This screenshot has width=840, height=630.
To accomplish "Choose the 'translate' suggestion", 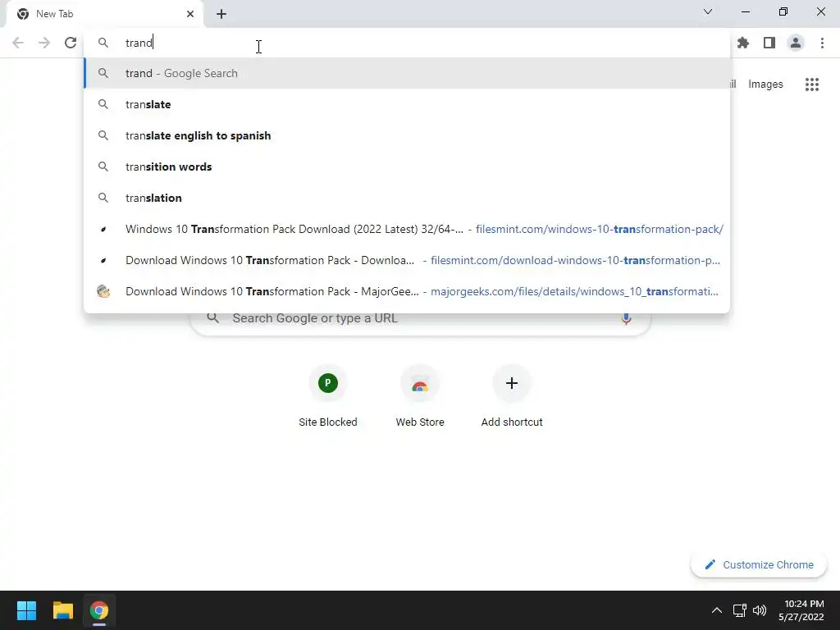I will (407, 104).
